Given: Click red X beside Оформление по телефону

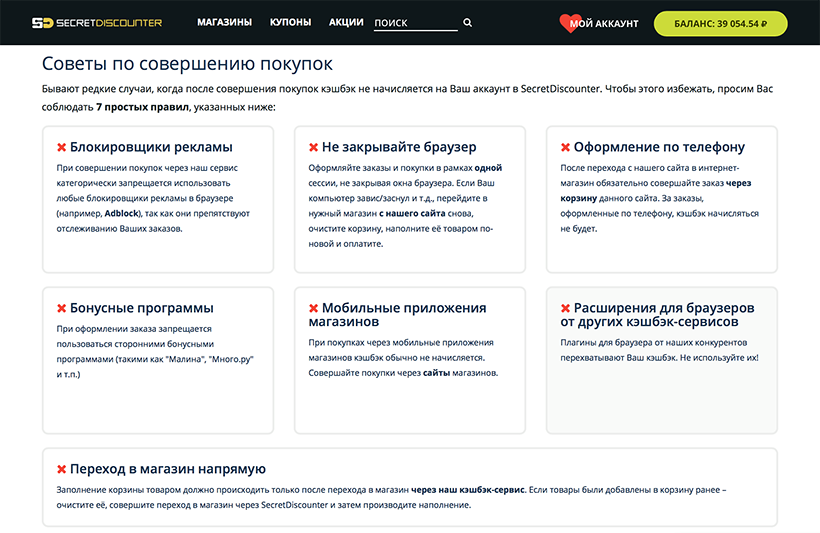Looking at the screenshot, I should point(565,147).
